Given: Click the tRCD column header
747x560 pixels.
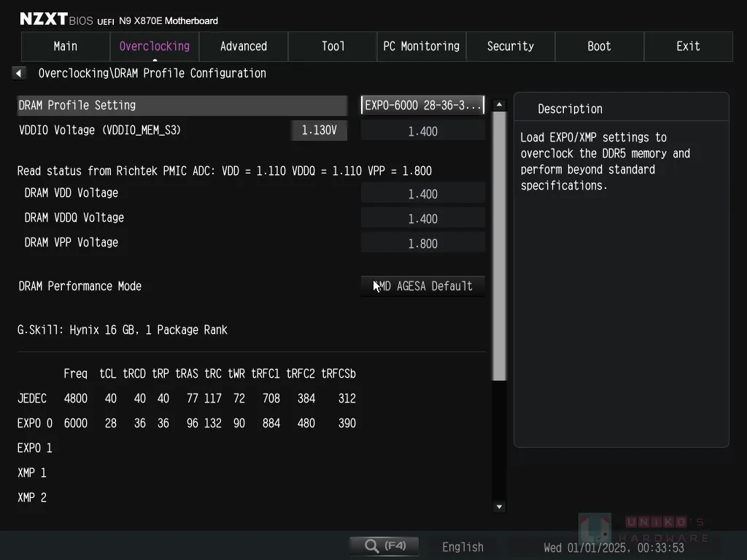Looking at the screenshot, I should point(134,374).
